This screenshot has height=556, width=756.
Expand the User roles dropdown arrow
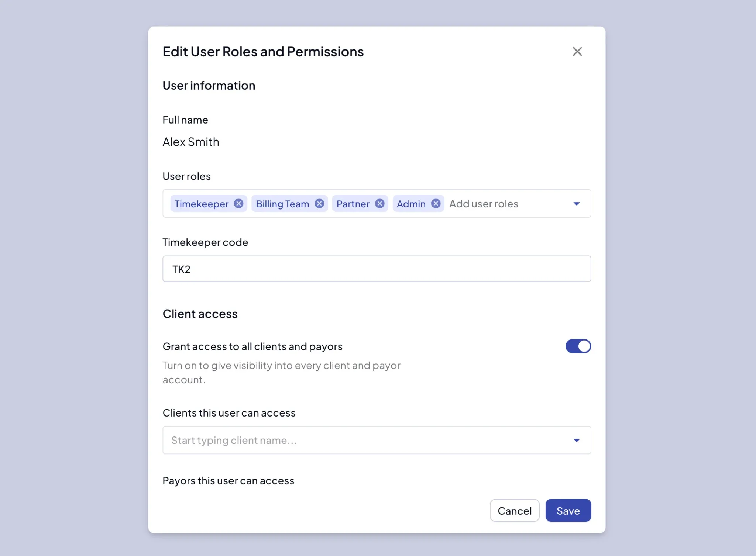576,204
